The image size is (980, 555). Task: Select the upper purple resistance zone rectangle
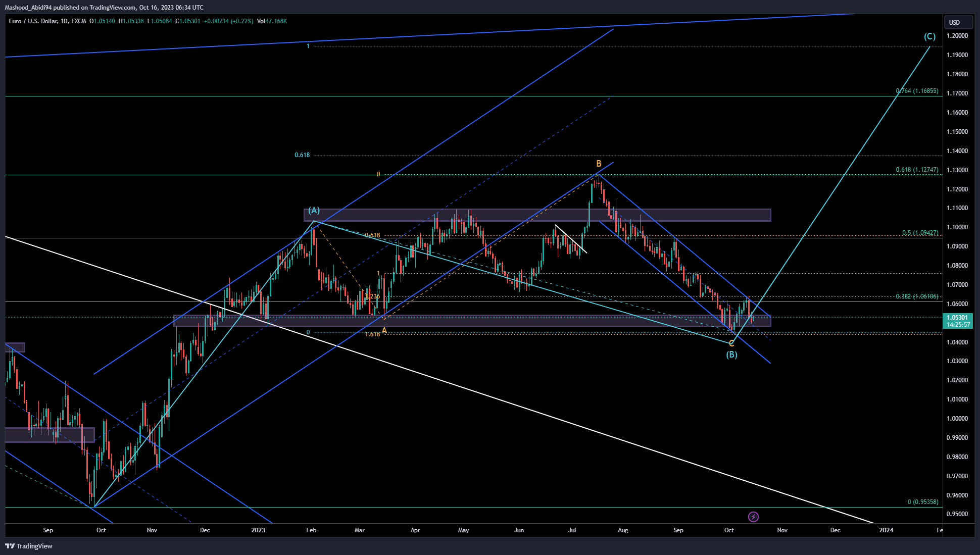[x=537, y=215]
